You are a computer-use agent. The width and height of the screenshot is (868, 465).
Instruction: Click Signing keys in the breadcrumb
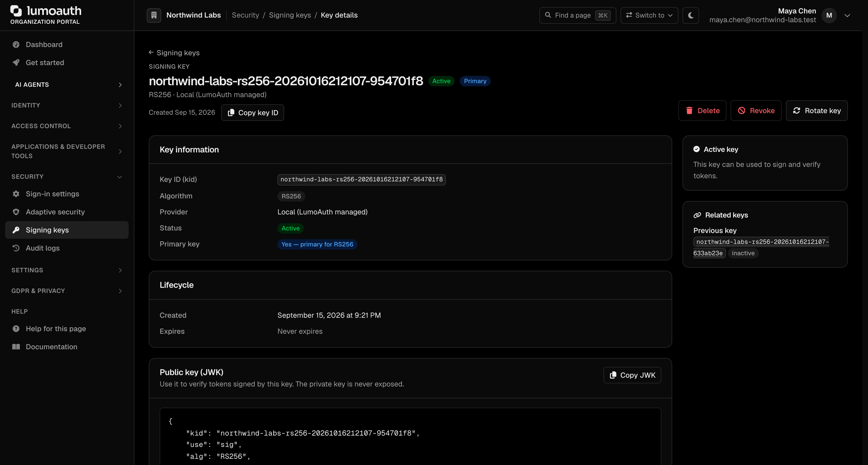click(290, 15)
